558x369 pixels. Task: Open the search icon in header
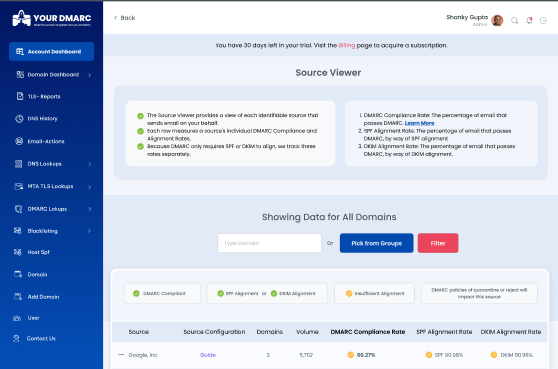(x=514, y=21)
